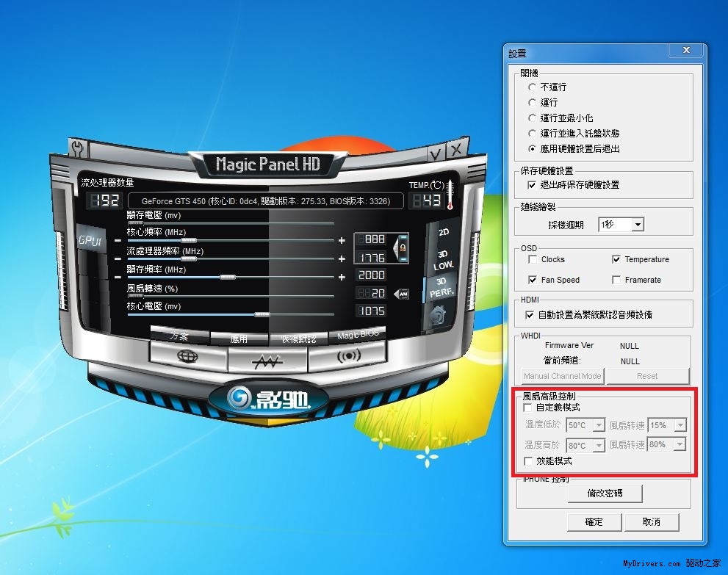Check the 自定義模式 custom mode box
The width and height of the screenshot is (728, 575).
click(527, 407)
